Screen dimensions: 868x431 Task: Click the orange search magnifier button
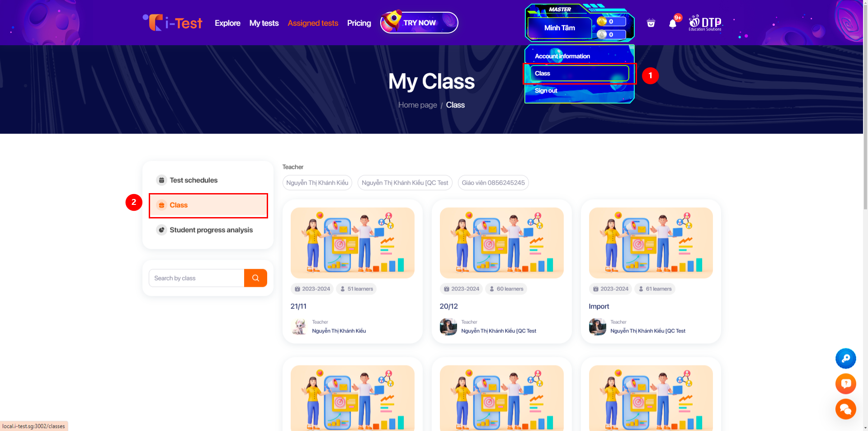click(255, 278)
